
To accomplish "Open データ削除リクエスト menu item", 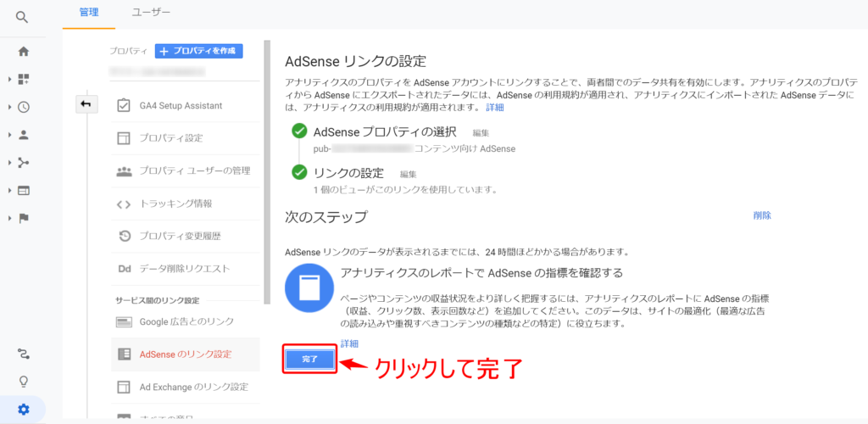I will 186,269.
